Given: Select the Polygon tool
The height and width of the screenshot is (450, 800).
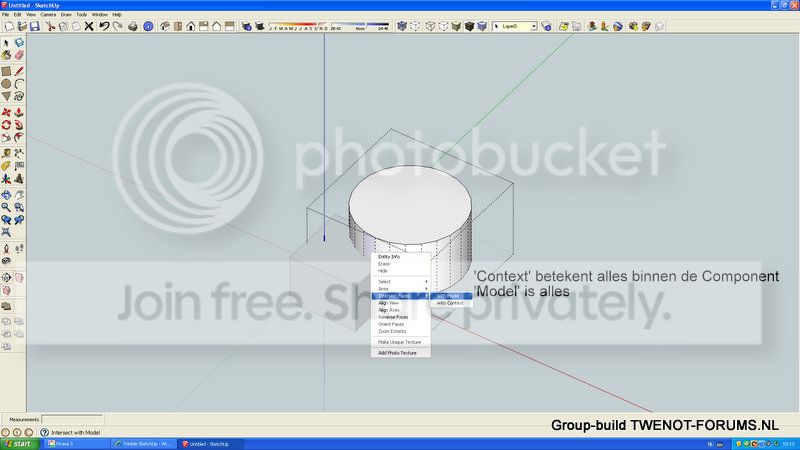Looking at the screenshot, I should point(6,96).
